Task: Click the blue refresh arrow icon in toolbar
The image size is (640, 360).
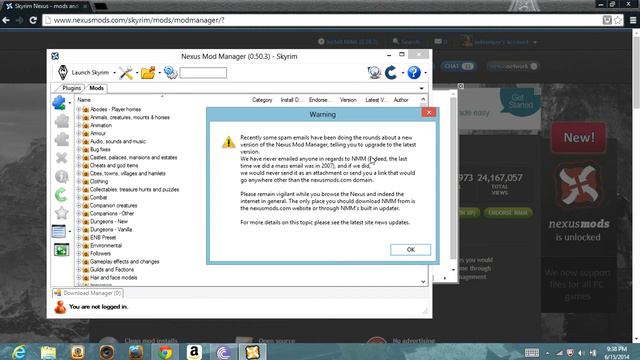Action: (x=391, y=73)
